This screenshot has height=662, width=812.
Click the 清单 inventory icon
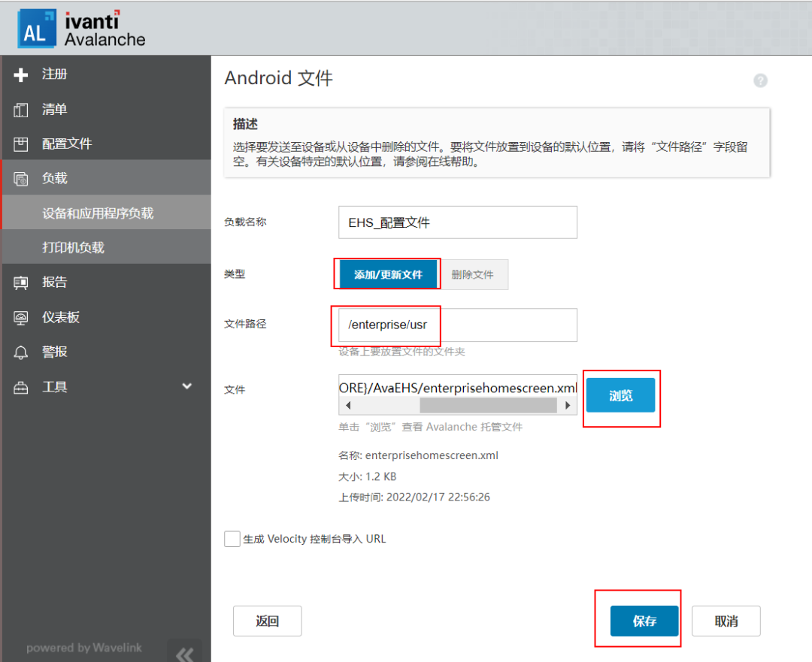click(21, 110)
